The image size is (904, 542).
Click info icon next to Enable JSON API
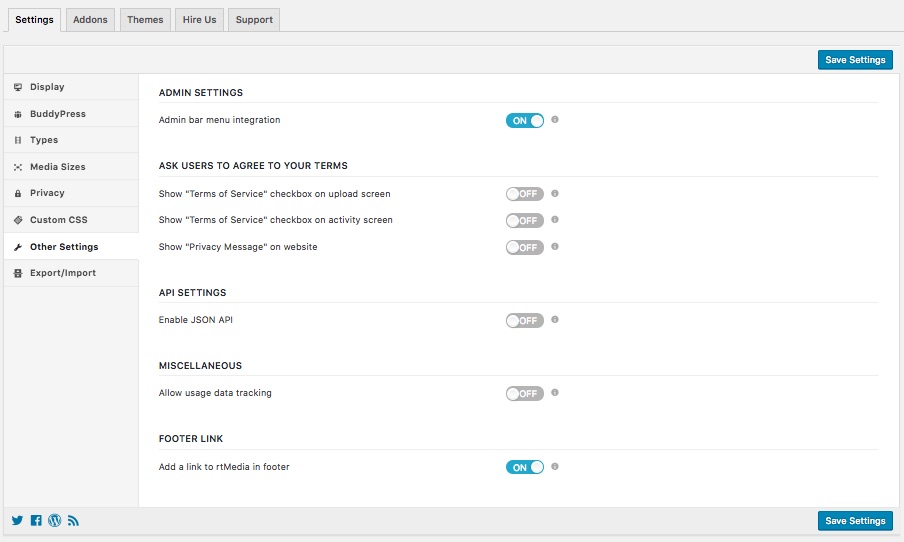(555, 320)
